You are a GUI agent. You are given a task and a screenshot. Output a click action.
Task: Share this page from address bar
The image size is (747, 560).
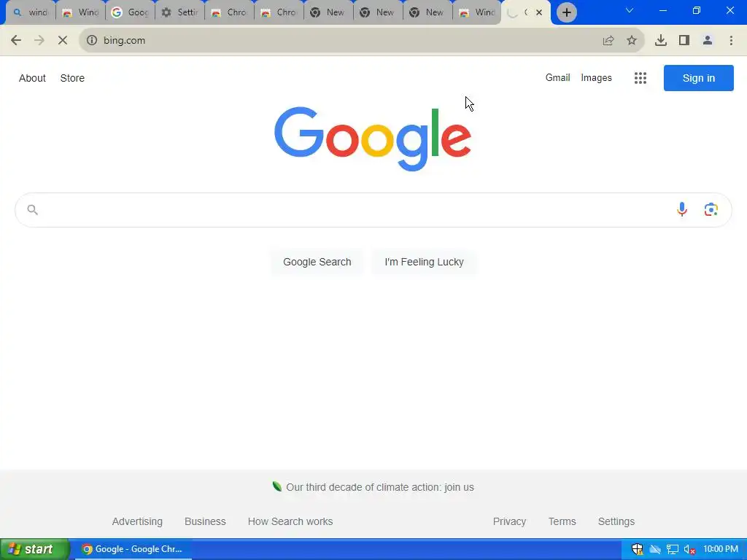[608, 41]
